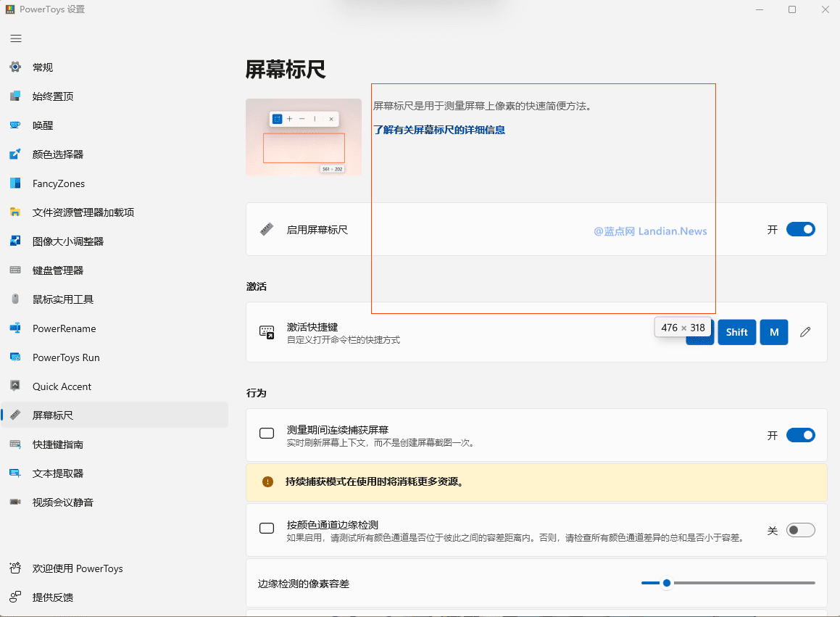
Task: Toggle 测量期间连续捕获屏幕 switch off
Action: (x=800, y=435)
